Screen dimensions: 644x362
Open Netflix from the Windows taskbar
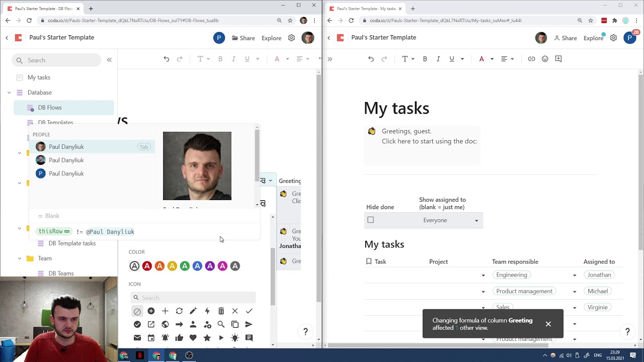coord(140,355)
